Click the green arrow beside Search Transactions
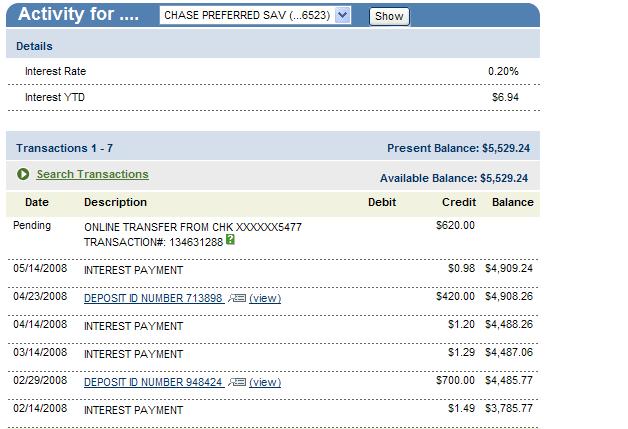 (23, 175)
